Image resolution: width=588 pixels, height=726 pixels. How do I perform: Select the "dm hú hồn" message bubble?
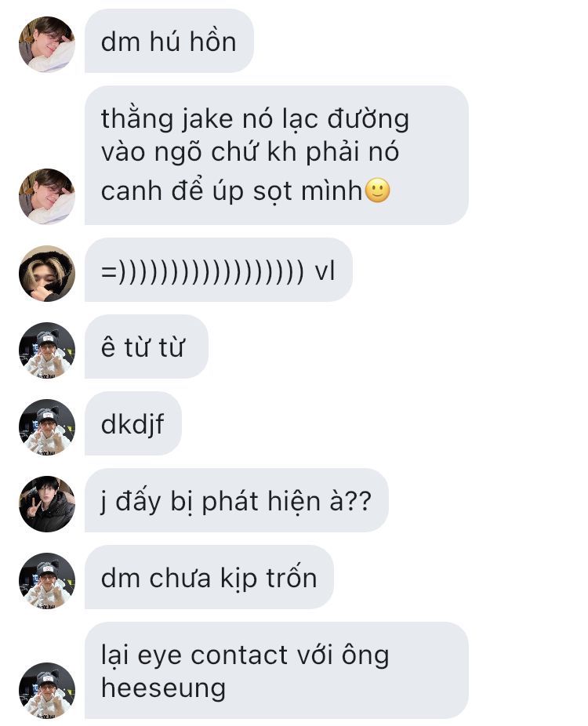[169, 41]
